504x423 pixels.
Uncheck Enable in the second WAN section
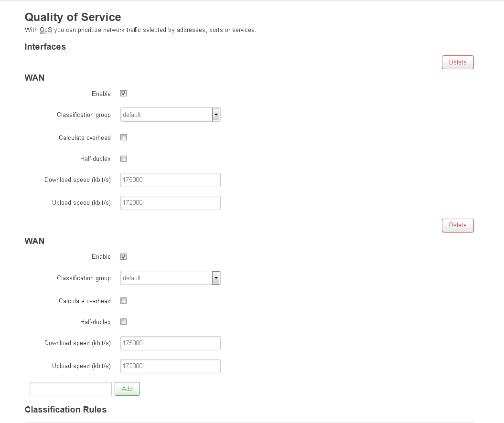pos(123,257)
